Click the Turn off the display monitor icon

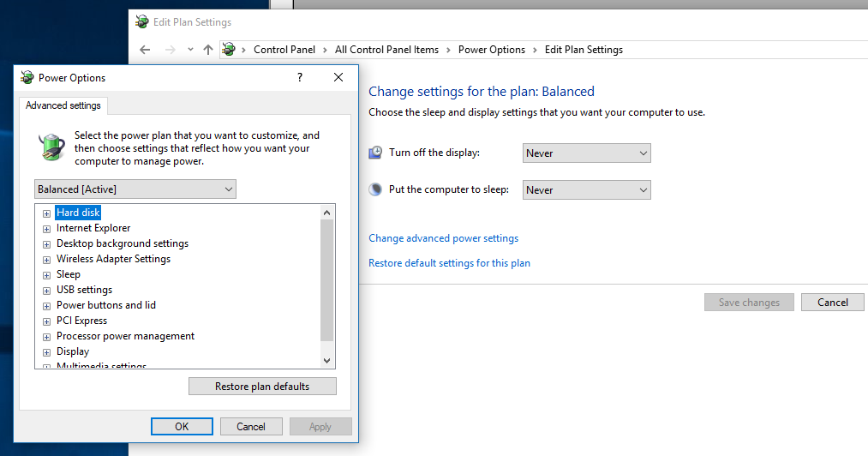(x=376, y=153)
